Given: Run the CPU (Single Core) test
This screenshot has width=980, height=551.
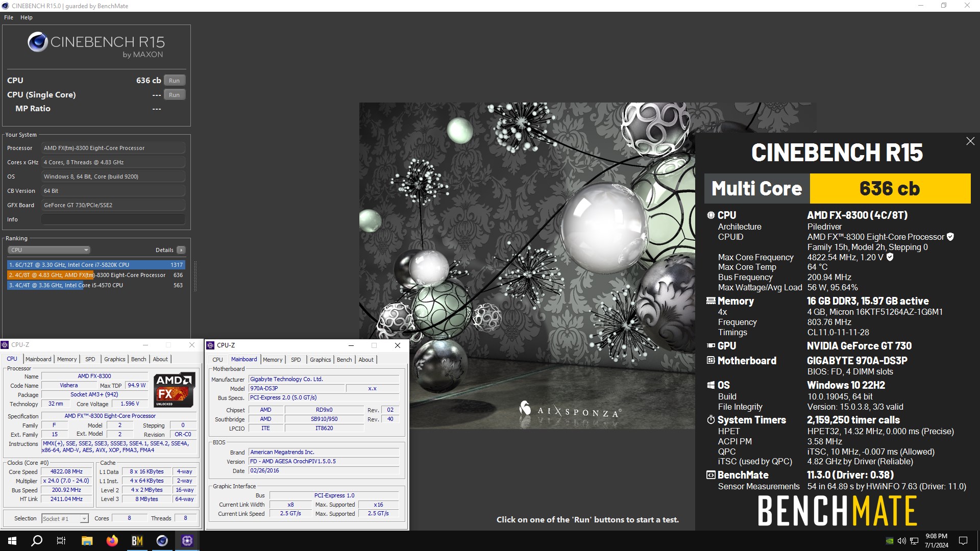Looking at the screenshot, I should [x=174, y=95].
